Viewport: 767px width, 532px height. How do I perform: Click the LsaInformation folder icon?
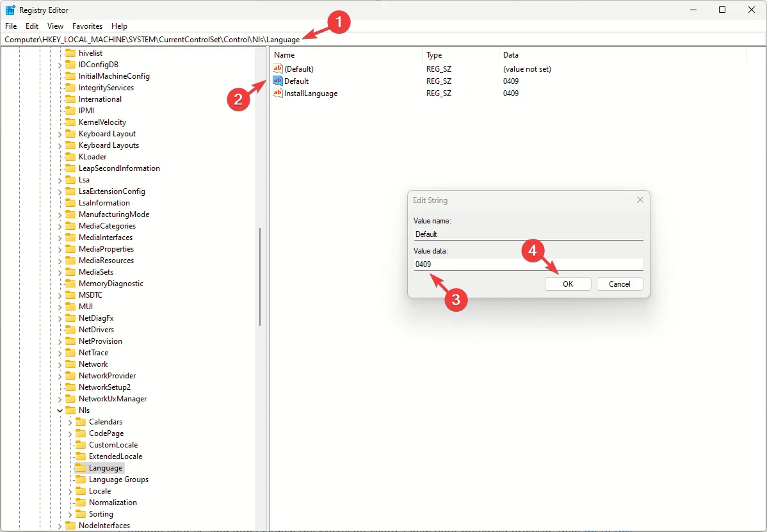(70, 202)
